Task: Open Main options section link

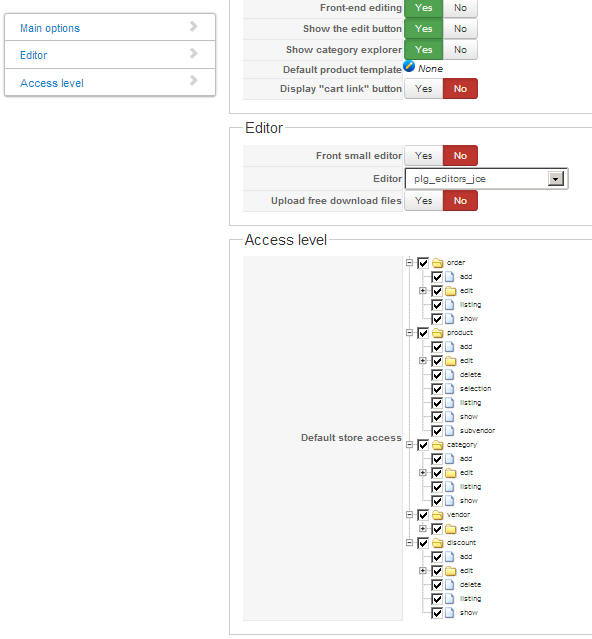Action: [x=50, y=28]
